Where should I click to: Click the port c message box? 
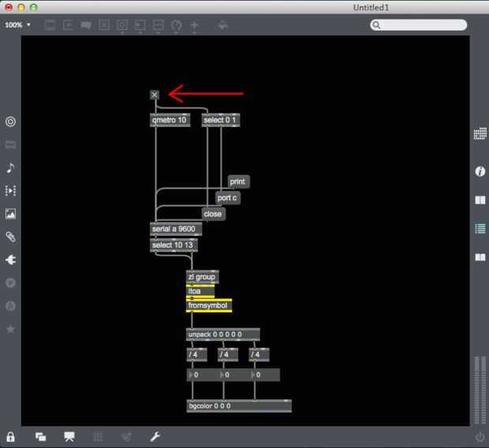228,198
